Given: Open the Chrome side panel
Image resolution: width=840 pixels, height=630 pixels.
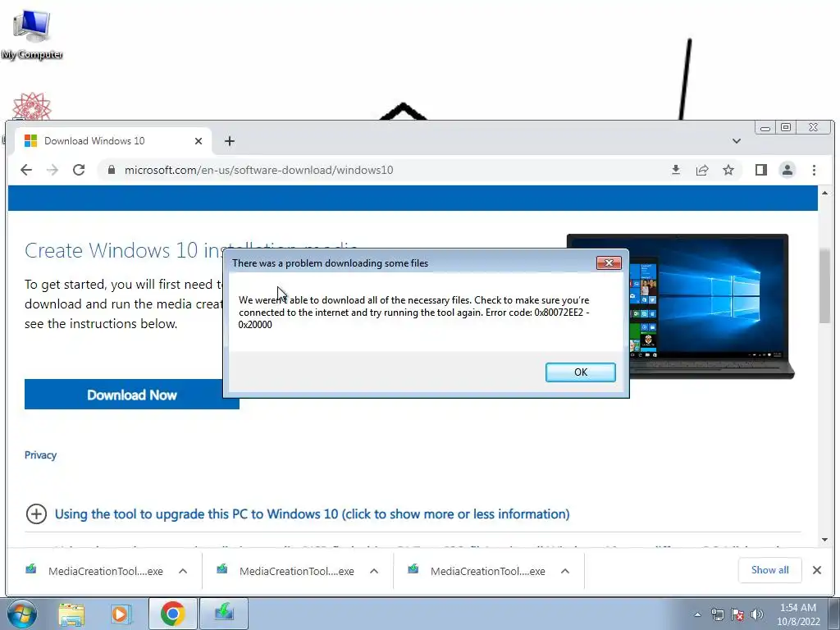Looking at the screenshot, I should click(760, 170).
